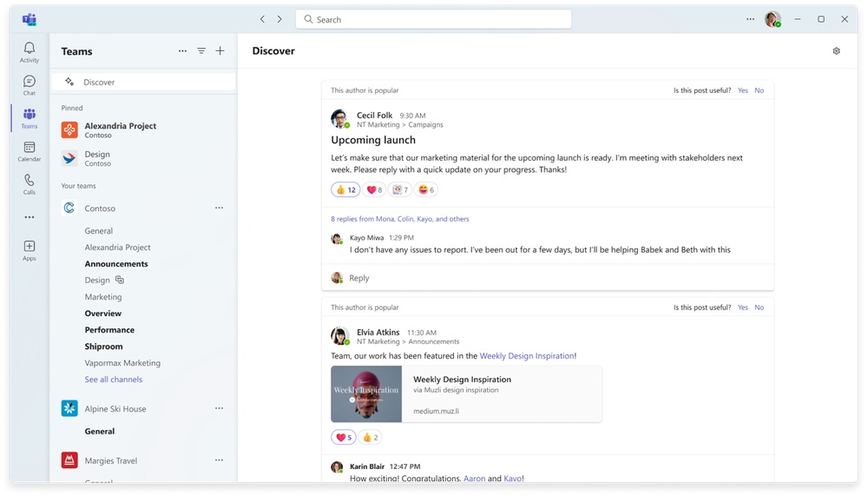Select Discover in the Teams list

pyautogui.click(x=99, y=83)
